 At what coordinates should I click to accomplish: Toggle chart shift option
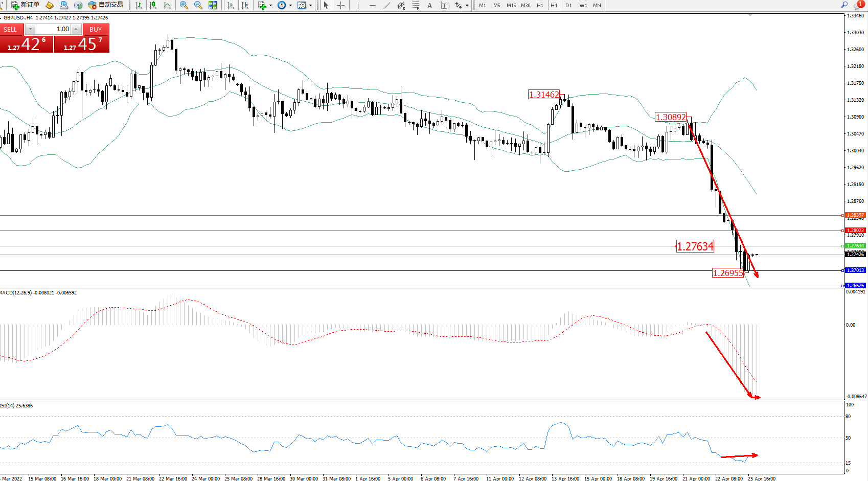coord(245,5)
